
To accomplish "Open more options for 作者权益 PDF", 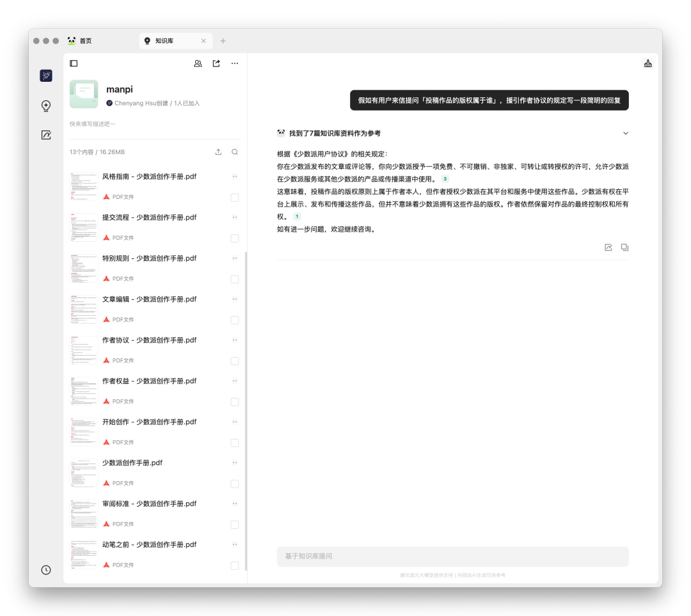I will coord(235,381).
